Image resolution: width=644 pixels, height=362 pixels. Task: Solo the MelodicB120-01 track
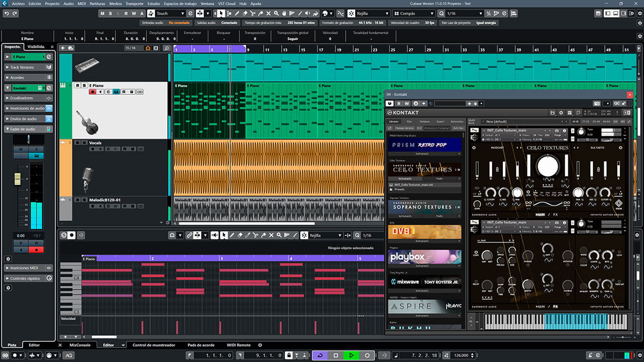(x=84, y=200)
